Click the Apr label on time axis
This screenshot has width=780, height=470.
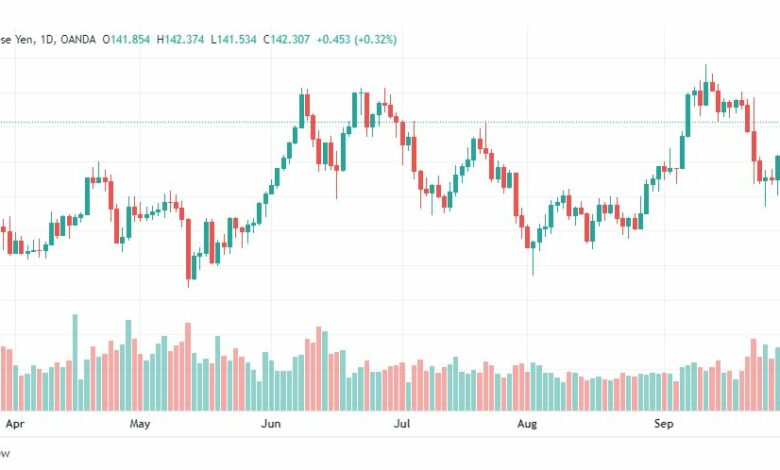coord(15,424)
